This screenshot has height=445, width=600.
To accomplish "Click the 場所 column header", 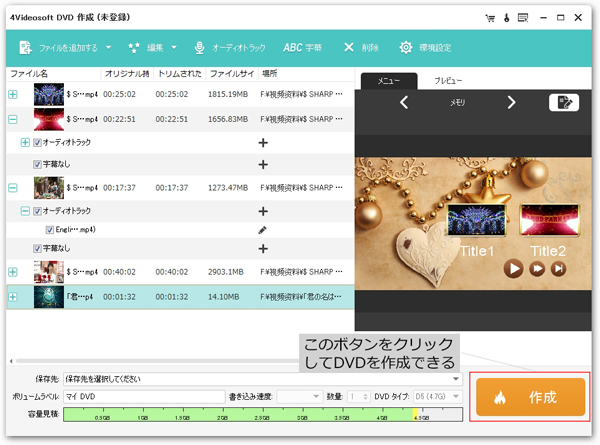I will click(x=306, y=73).
